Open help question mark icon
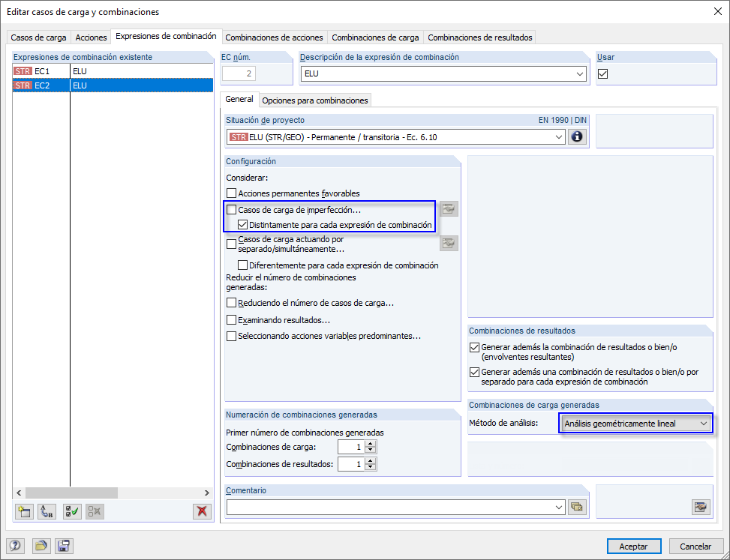The width and height of the screenshot is (730, 560). click(x=15, y=546)
